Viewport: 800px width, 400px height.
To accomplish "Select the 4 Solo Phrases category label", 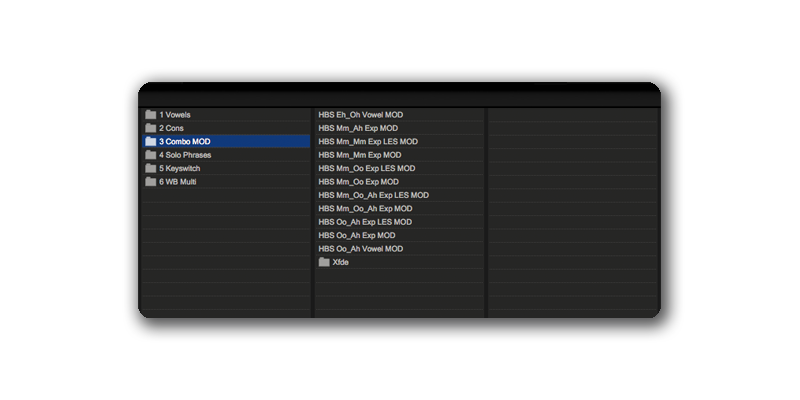I will tap(185, 155).
